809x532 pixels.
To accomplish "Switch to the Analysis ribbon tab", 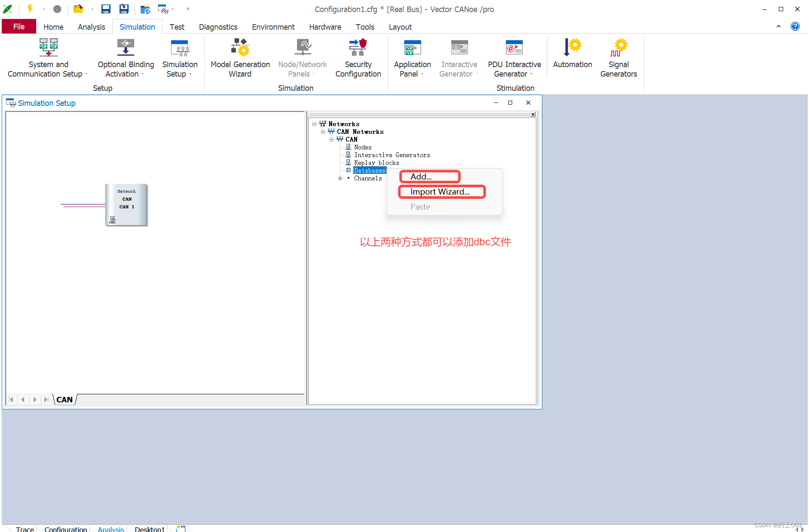I will coord(91,27).
